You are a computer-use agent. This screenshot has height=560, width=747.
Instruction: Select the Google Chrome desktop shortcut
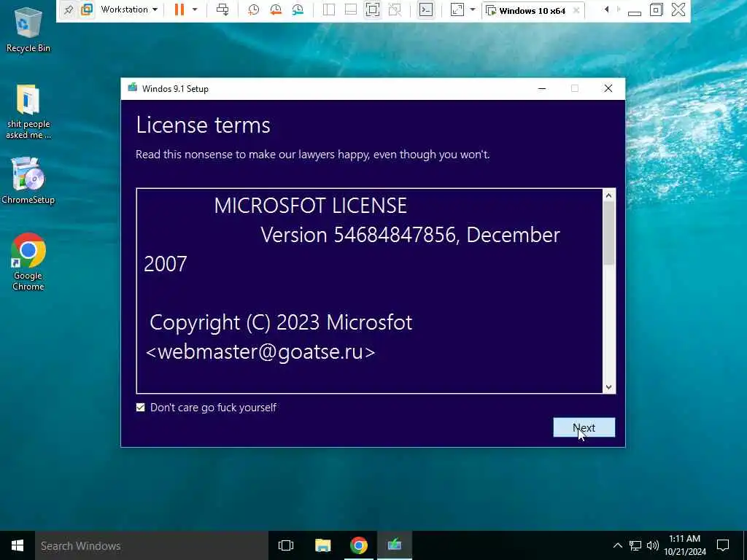pos(28,262)
